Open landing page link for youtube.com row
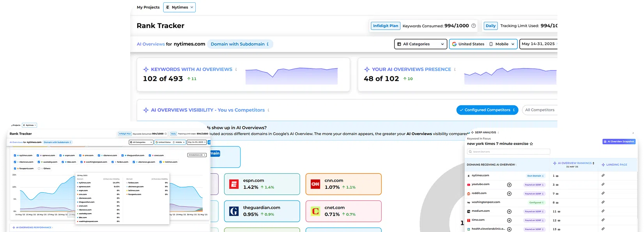Screen dimensions: 644x232 point(603,185)
